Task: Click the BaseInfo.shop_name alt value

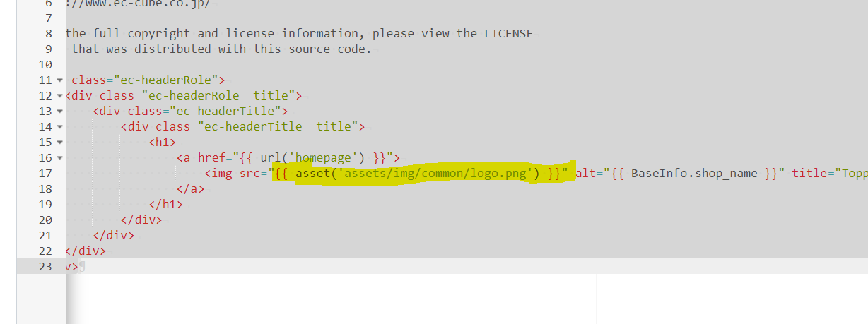Action: (693, 173)
